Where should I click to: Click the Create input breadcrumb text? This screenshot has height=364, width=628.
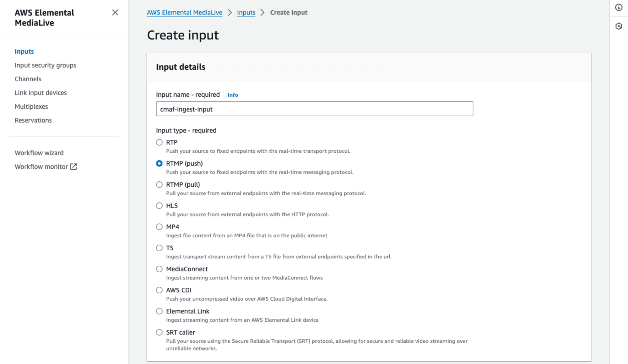(289, 13)
